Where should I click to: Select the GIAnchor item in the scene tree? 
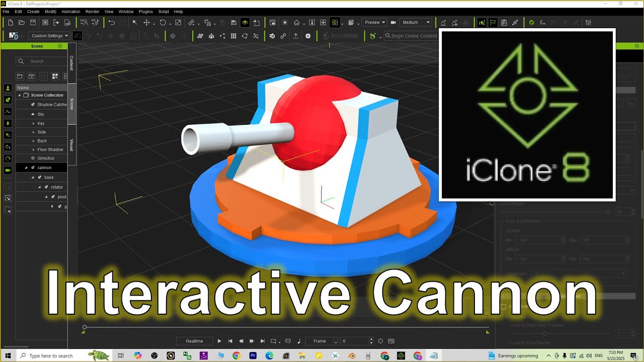tap(46, 158)
